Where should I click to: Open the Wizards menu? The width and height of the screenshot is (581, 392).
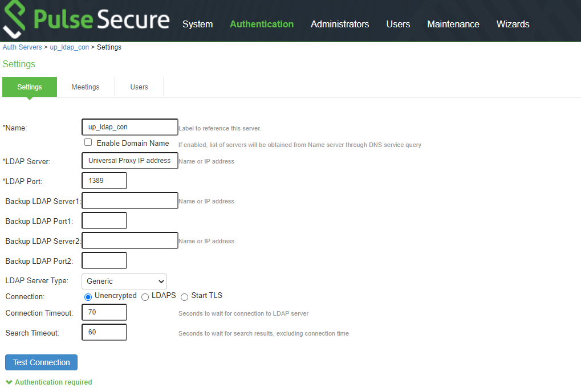click(x=512, y=24)
